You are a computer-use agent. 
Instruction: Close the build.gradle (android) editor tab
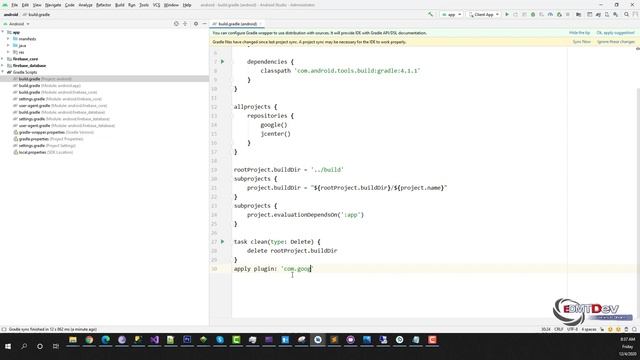[x=261, y=24]
